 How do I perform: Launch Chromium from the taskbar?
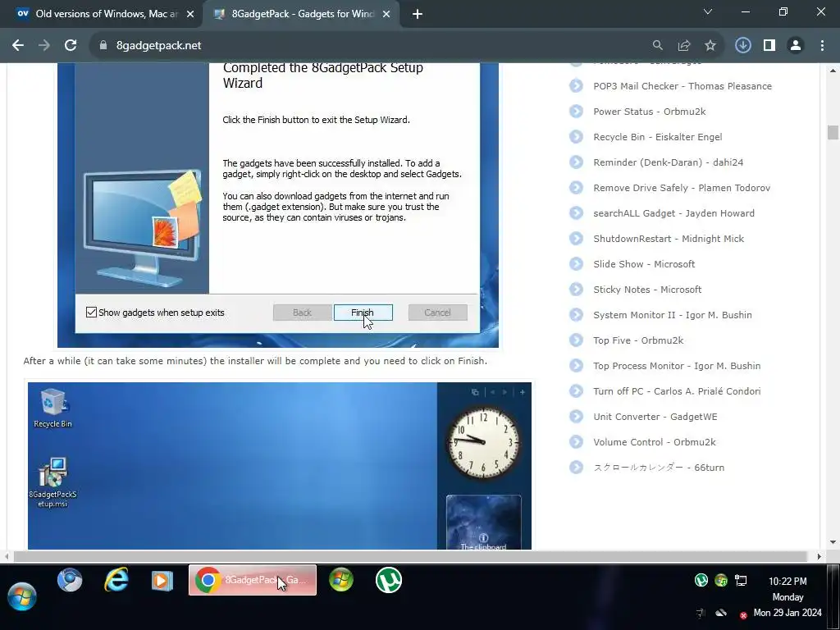(x=70, y=580)
